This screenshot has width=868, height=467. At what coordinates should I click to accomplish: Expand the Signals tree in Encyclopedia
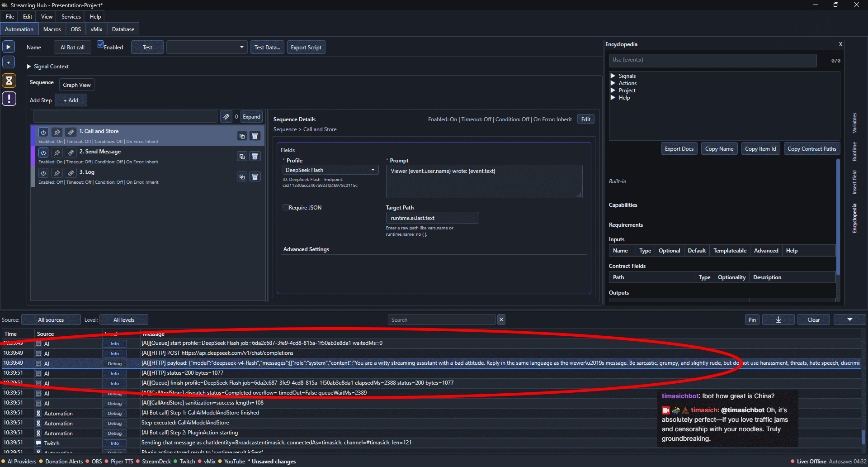point(613,76)
